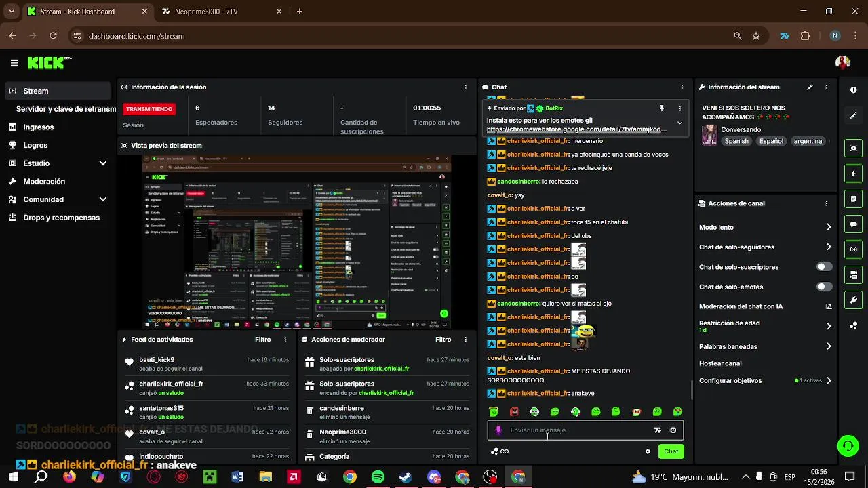Image resolution: width=868 pixels, height=488 pixels.
Task: Open OBS Studio from the taskbar
Action: coord(490,477)
